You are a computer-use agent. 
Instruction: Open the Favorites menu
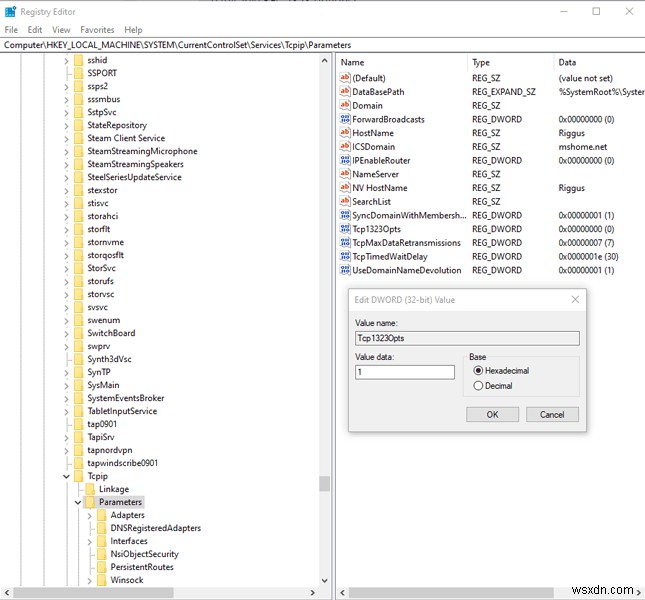tap(97, 30)
